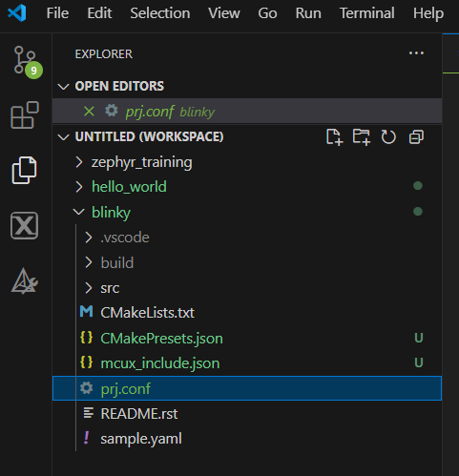Open the File menu
Image resolution: width=459 pixels, height=476 pixels.
57,13
